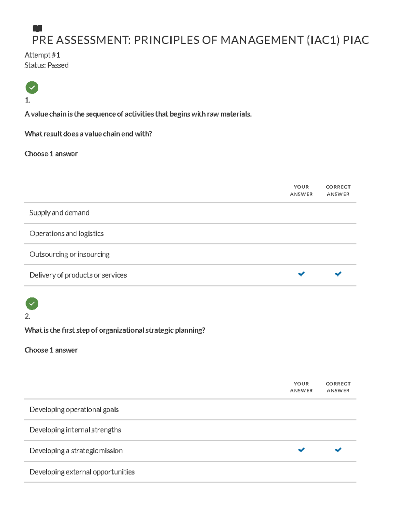The height and width of the screenshot is (532, 411).
Task: Click Your Answer checkmark for Delivery of products
Action: pos(301,274)
